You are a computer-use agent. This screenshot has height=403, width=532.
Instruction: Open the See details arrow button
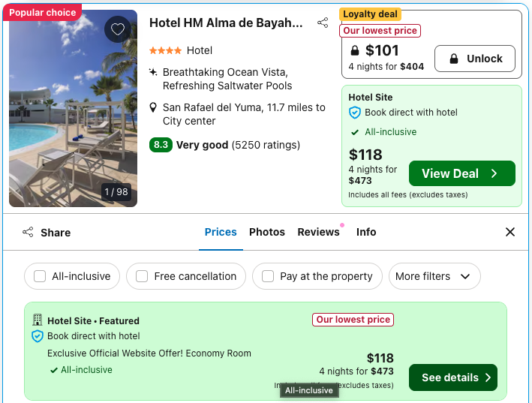[x=452, y=377]
